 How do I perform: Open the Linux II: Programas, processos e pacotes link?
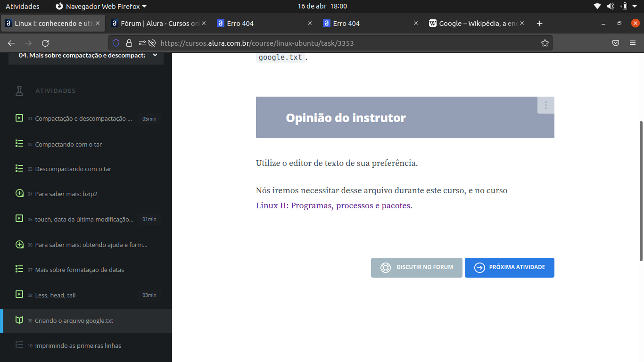pyautogui.click(x=333, y=206)
